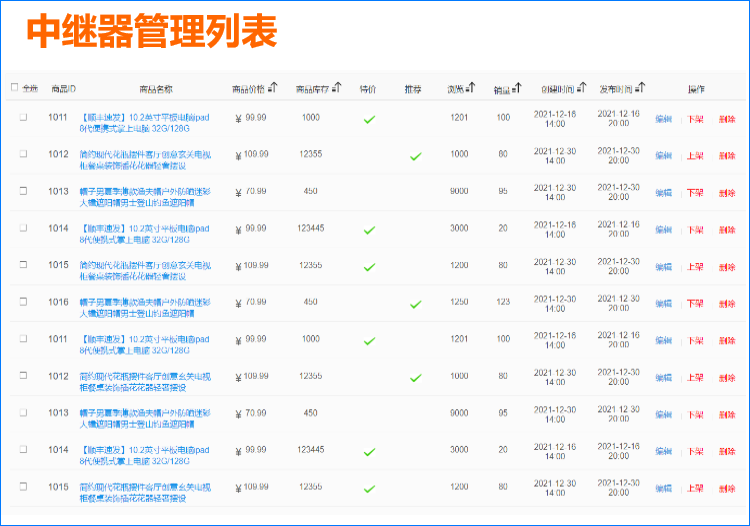This screenshot has width=750, height=526.
Task: Click the sort arrow beside 特价
Action: pos(369,89)
